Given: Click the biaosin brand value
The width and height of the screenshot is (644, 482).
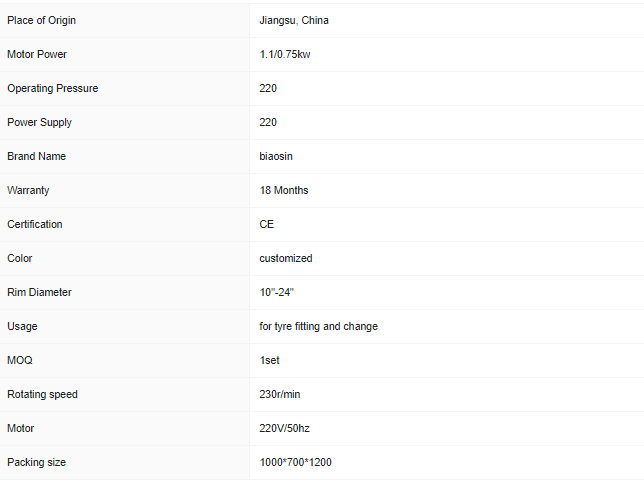Looking at the screenshot, I should pos(276,156).
